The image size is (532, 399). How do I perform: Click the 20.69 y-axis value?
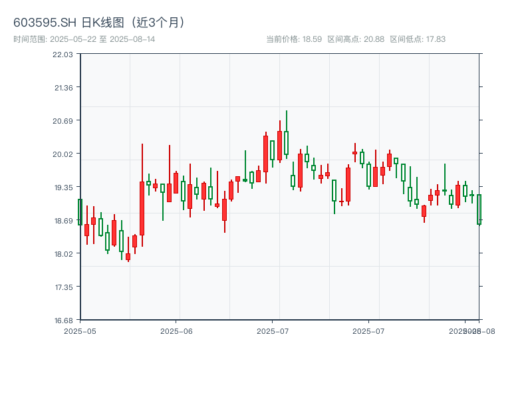pyautogui.click(x=63, y=121)
